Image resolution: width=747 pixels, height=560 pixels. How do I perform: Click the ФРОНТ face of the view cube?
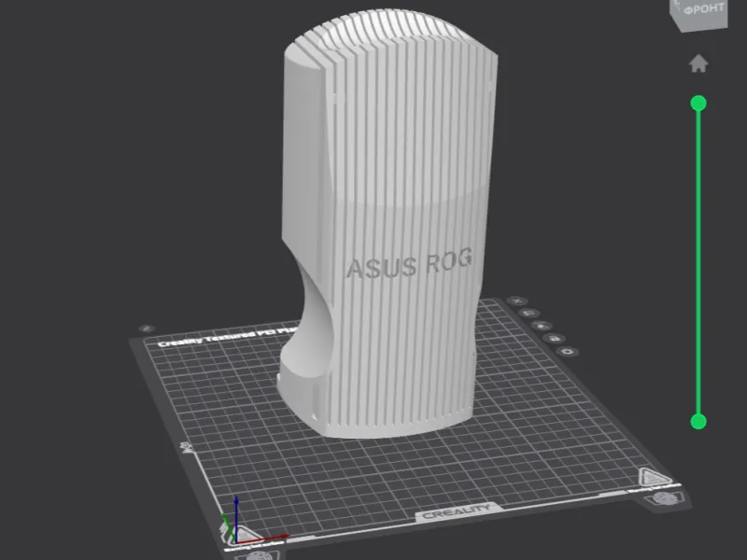click(x=702, y=11)
